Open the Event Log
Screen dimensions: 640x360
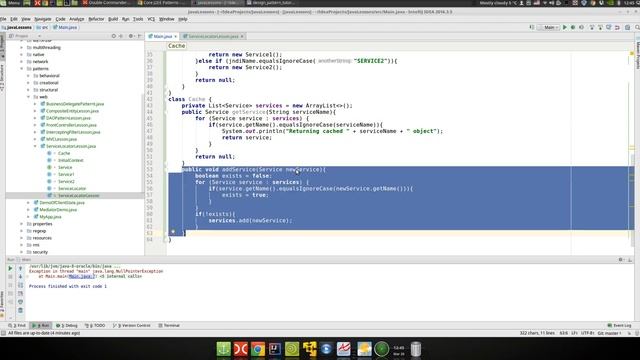coord(619,325)
